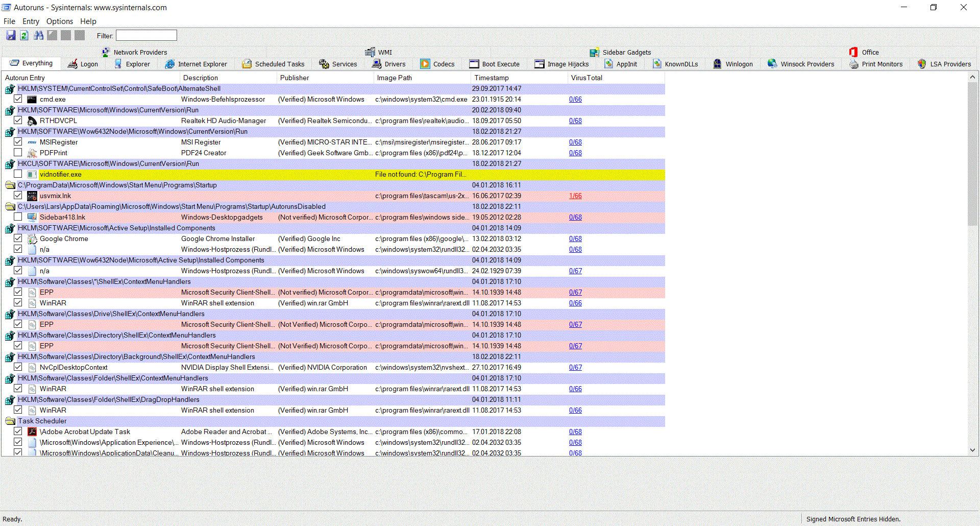This screenshot has width=980, height=526.
Task: Uncheck the cmd.exe entry checkbox
Action: (18, 99)
